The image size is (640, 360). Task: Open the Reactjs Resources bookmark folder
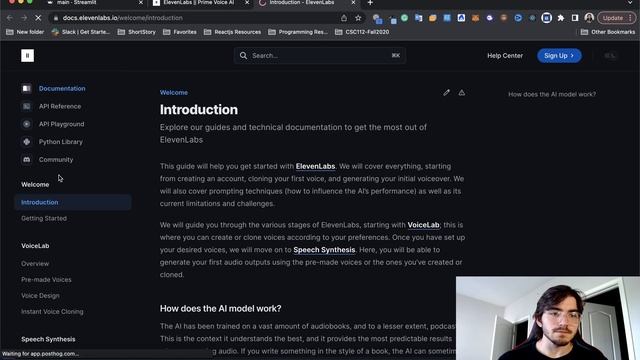(232, 32)
